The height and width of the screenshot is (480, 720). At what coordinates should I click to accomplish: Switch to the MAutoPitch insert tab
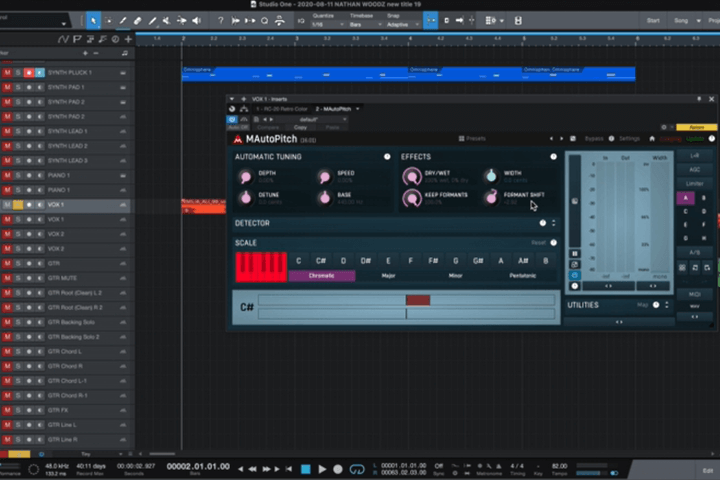coord(333,109)
